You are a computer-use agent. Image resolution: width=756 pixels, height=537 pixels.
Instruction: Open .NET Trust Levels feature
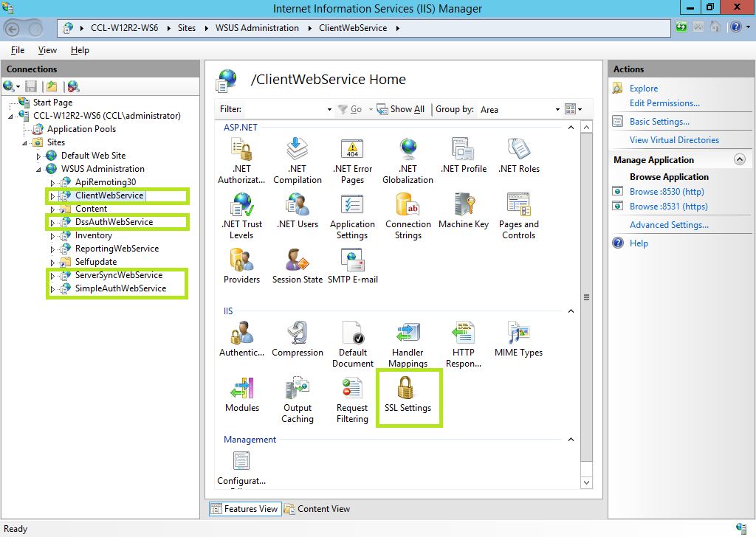click(241, 216)
